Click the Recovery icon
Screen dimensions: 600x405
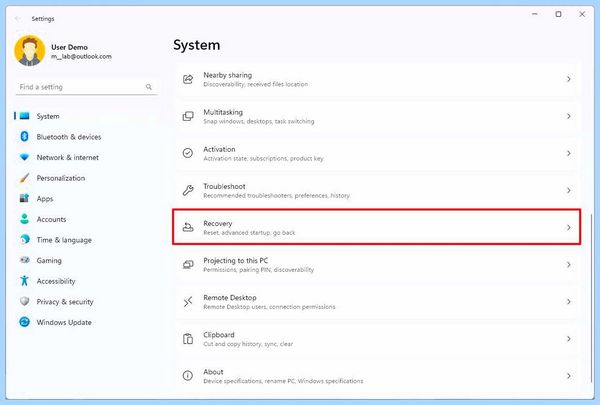[188, 227]
